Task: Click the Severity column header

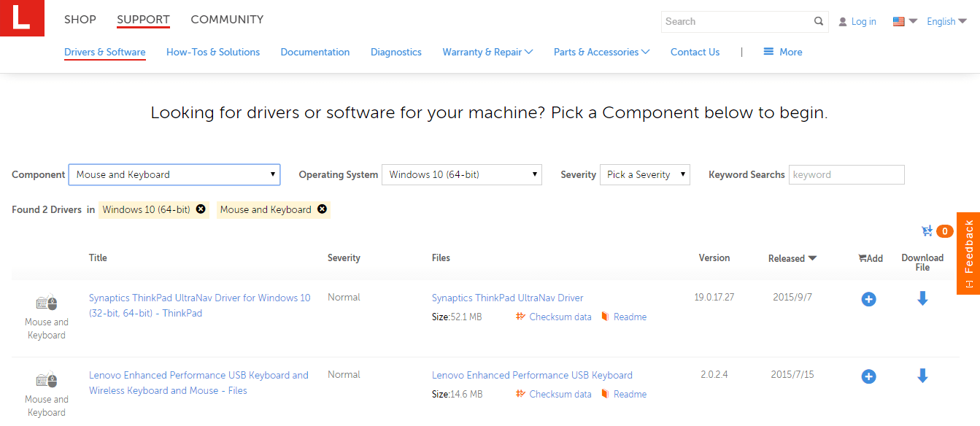Action: click(x=344, y=257)
